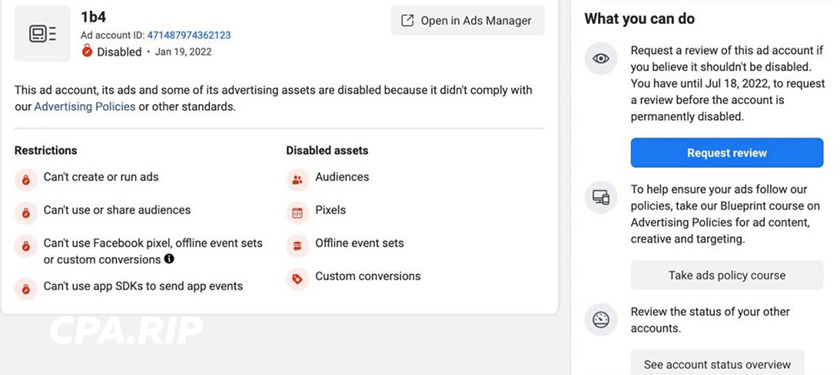Click Can't use app SDKs to send app events
The image size is (840, 375).
tap(143, 286)
